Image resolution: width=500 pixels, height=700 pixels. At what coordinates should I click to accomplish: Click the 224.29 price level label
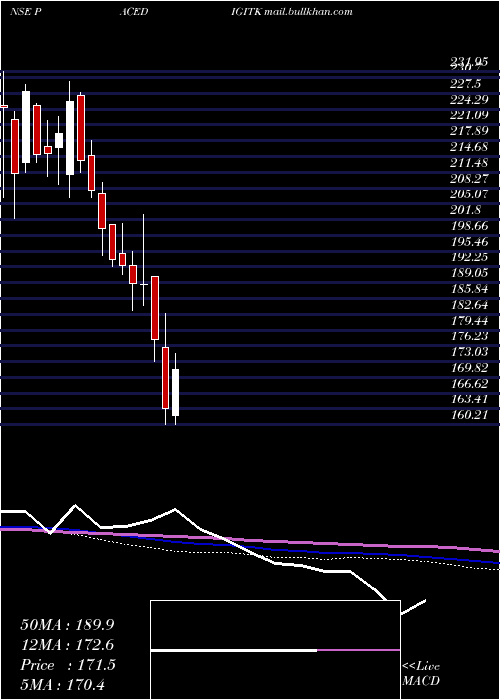tap(469, 100)
